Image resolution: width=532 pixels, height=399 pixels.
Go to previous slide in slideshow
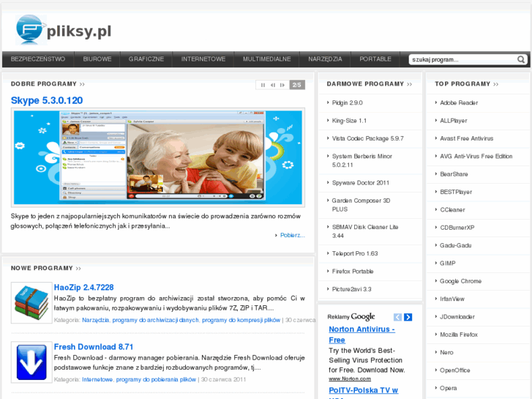click(272, 85)
